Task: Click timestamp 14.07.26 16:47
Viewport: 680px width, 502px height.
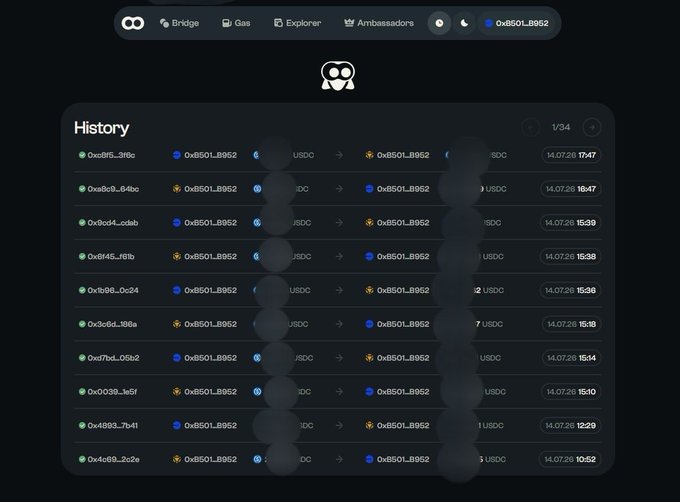Action: (571, 189)
